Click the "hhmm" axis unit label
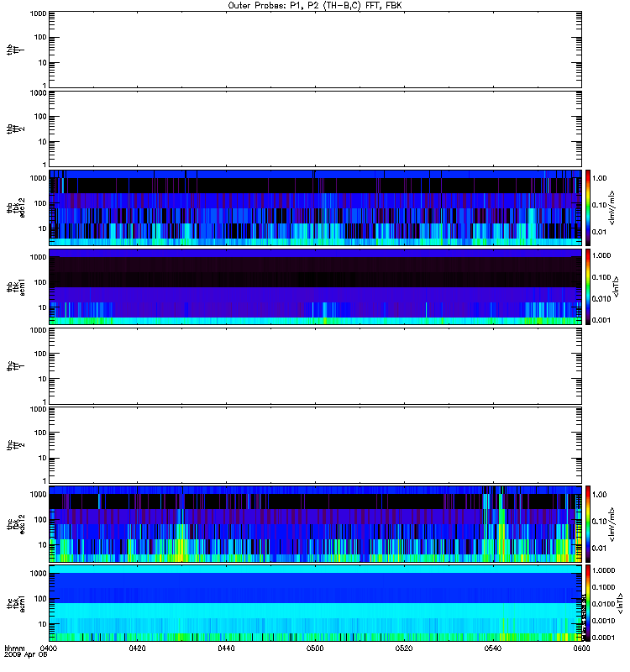Screen dimensions: 630x672 (x=14, y=648)
